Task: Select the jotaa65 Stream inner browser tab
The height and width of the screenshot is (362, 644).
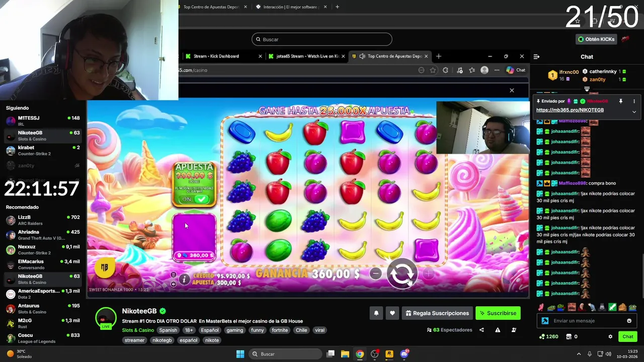Action: 306,56
